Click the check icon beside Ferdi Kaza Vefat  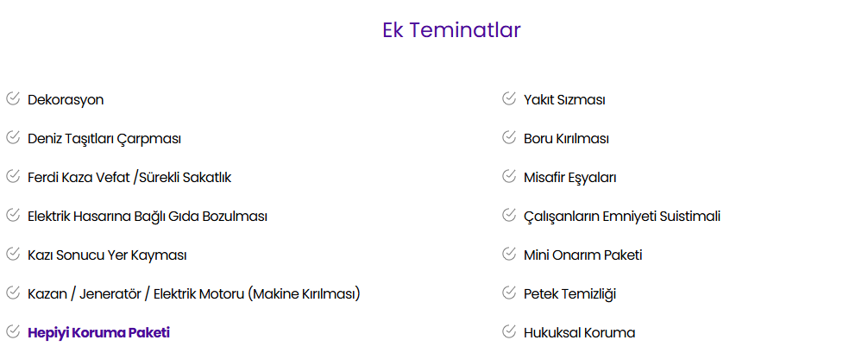click(x=13, y=176)
